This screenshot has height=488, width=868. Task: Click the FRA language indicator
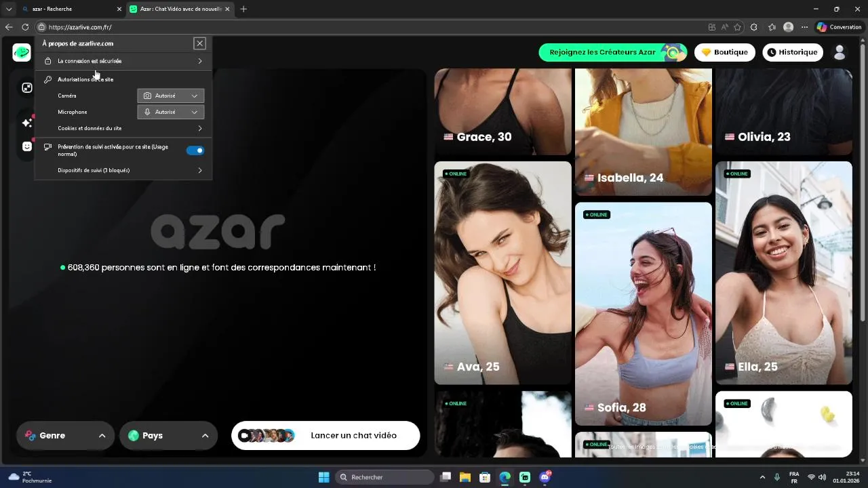(794, 477)
